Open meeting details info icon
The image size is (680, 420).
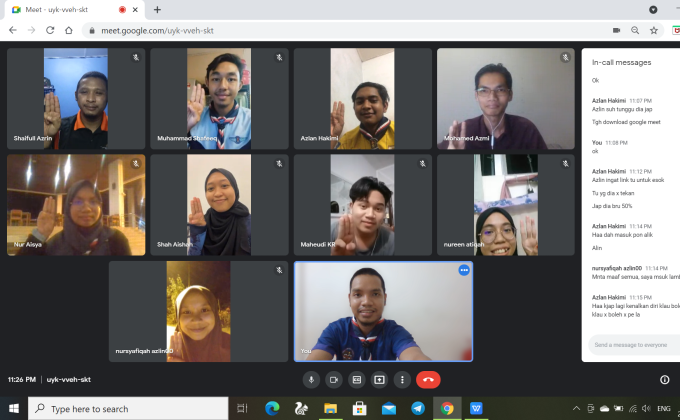[x=664, y=380]
